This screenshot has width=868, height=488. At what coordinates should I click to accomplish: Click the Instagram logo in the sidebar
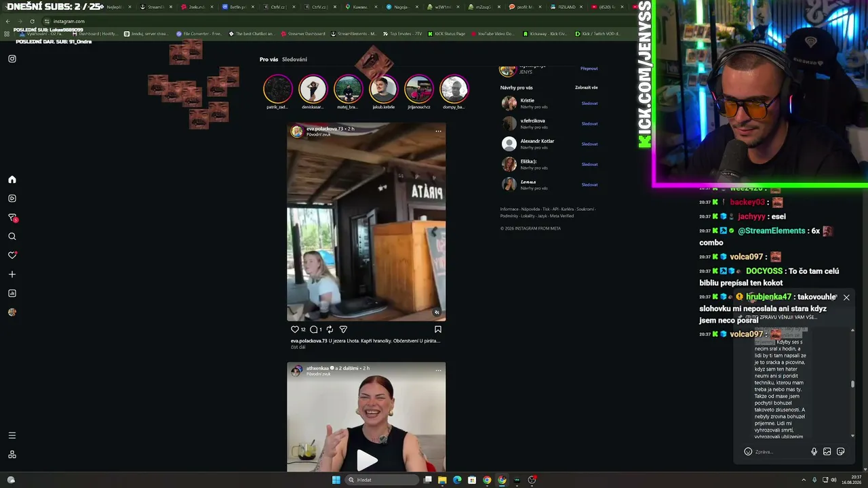(12, 59)
